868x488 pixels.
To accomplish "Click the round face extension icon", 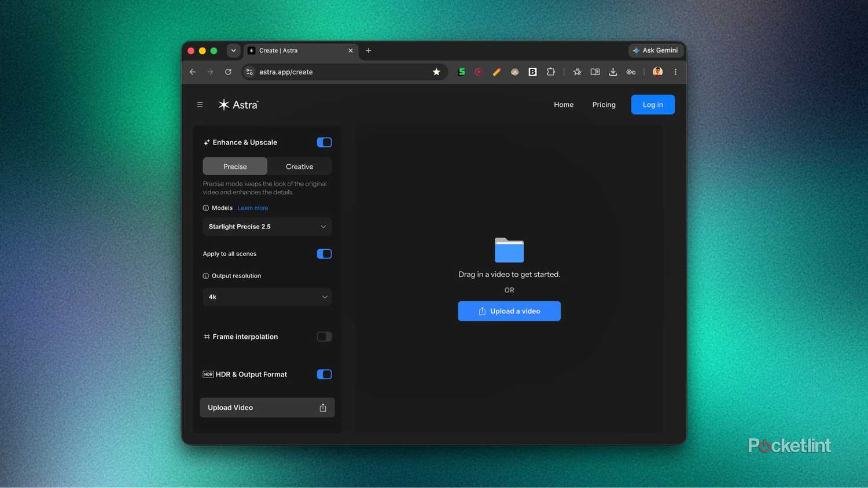I will [514, 72].
